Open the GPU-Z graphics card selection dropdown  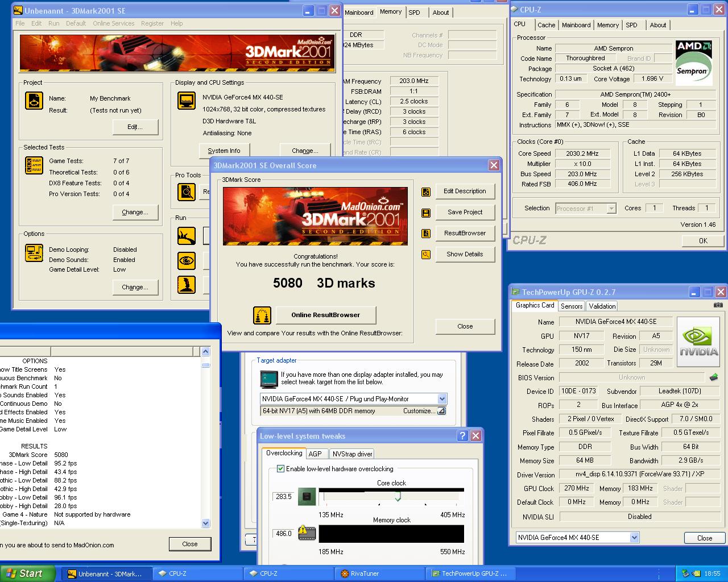pyautogui.click(x=635, y=538)
